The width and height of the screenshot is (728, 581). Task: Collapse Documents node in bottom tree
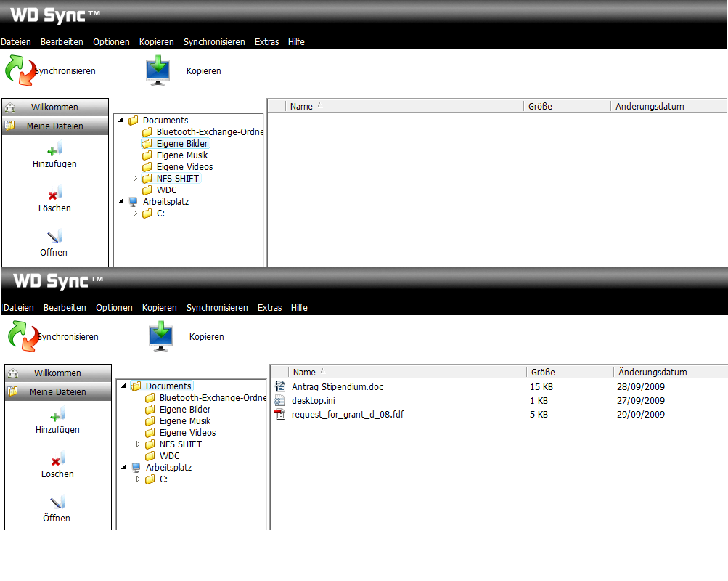pos(123,386)
